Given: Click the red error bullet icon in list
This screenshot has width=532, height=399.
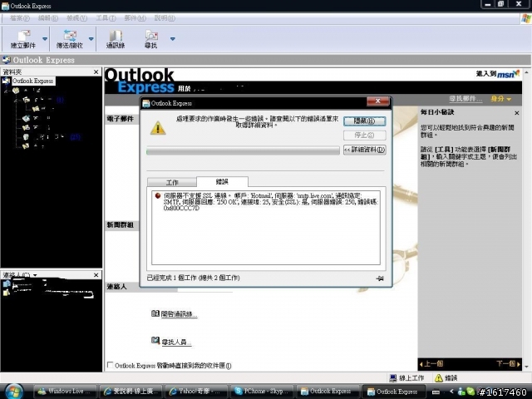Looking at the screenshot, I should (x=157, y=196).
